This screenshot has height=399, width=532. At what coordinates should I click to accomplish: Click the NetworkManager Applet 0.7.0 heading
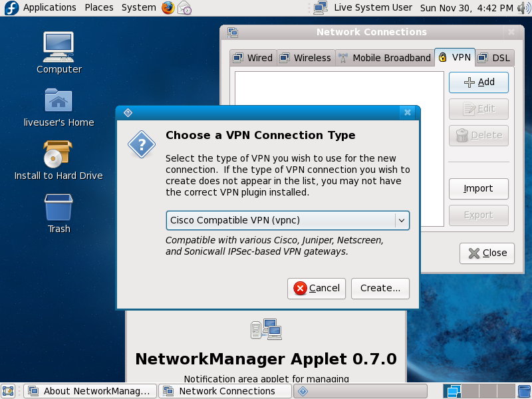[x=266, y=359]
